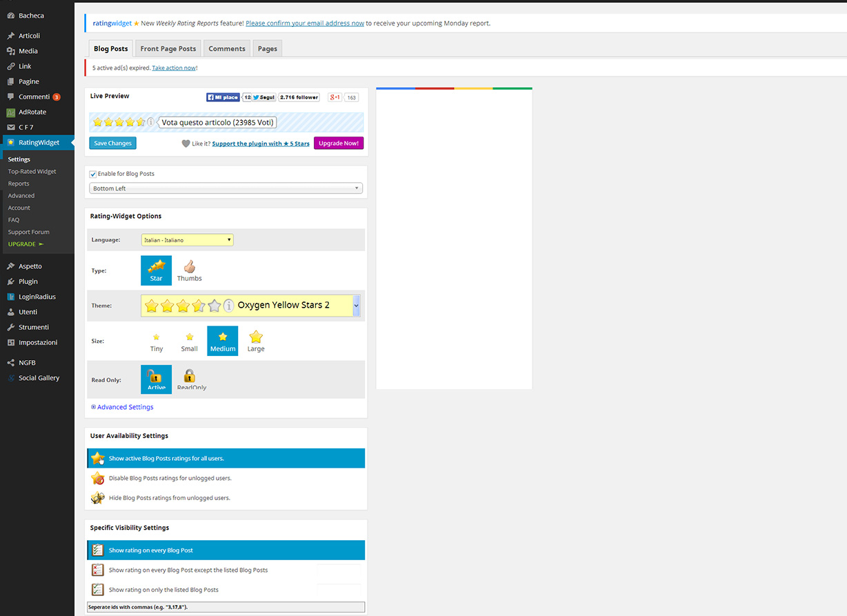
Task: Open Support Forum in RatingWidget submenu
Action: [29, 232]
